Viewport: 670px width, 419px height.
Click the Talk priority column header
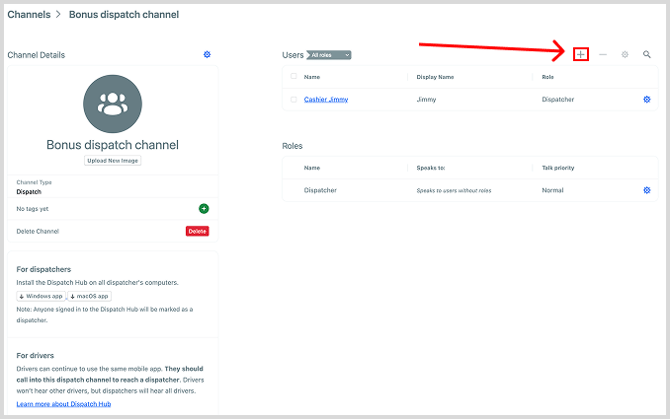tap(558, 168)
